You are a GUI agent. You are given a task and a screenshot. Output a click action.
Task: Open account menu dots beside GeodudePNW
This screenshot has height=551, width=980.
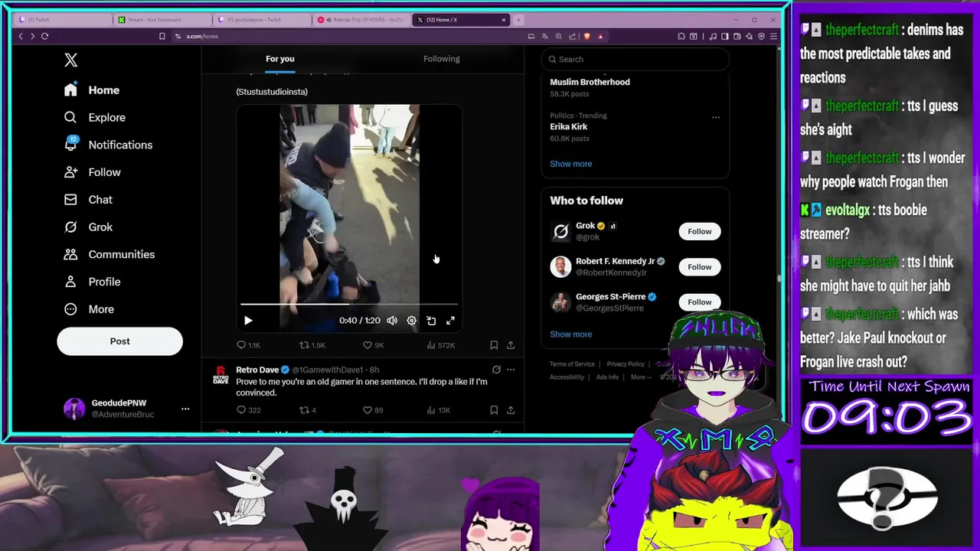(185, 409)
